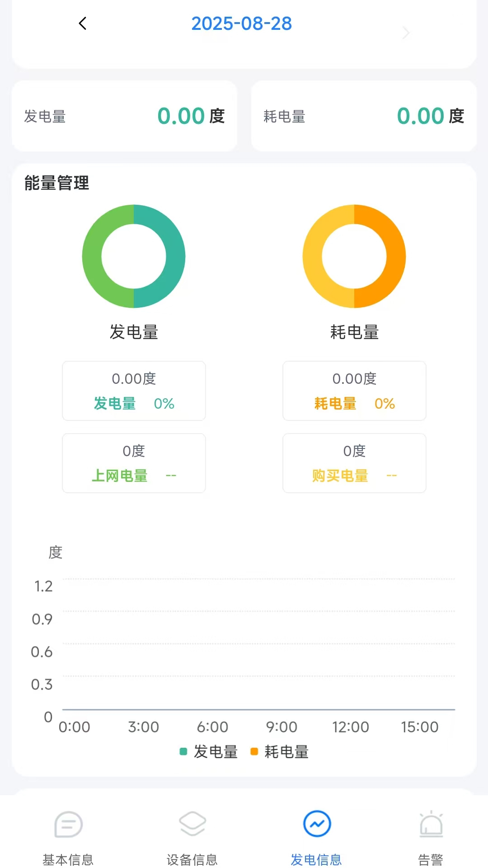Select the 上网电量 stats box
The height and width of the screenshot is (868, 488).
(x=134, y=463)
